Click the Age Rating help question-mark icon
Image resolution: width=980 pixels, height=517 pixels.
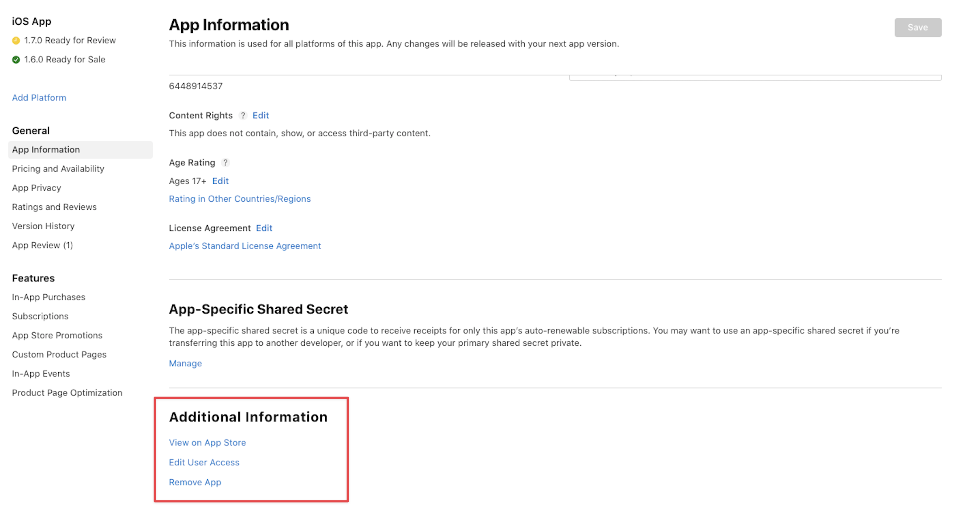point(225,162)
